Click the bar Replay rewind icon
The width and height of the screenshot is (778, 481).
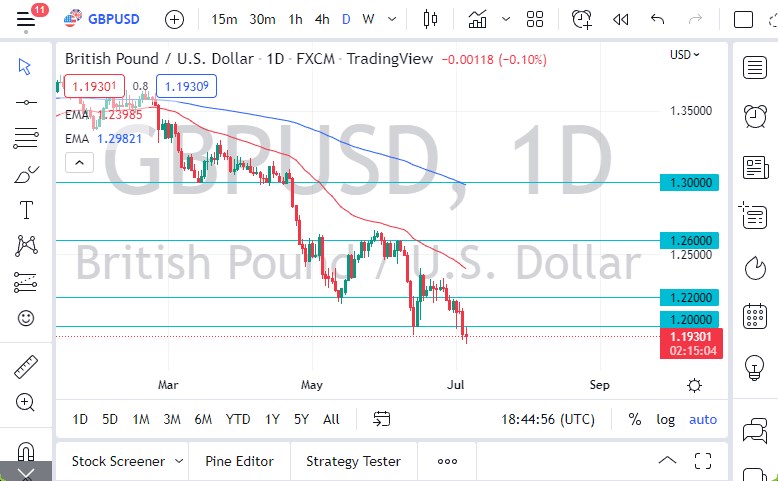(x=621, y=19)
